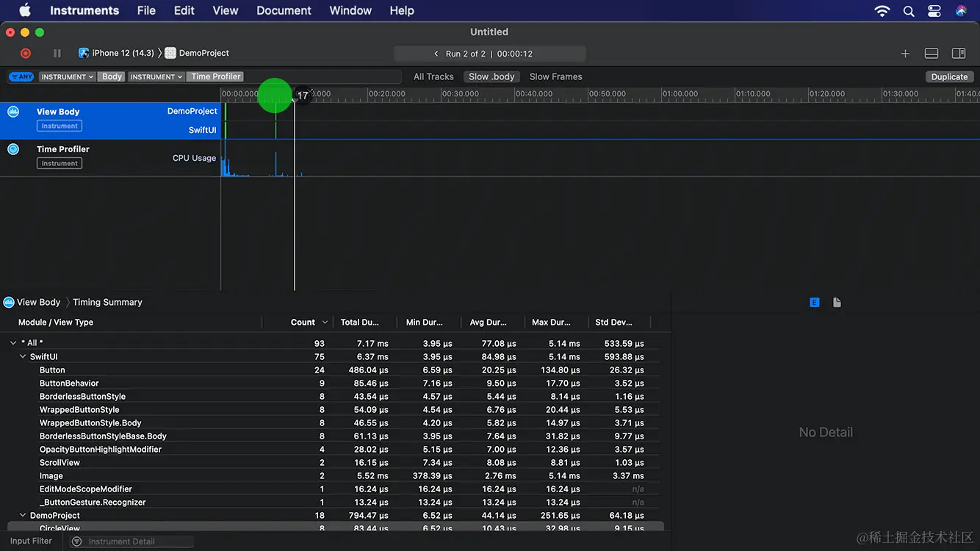Collapse the SwiftUI module group
Viewport: 980px width, 551px height.
[x=23, y=356]
